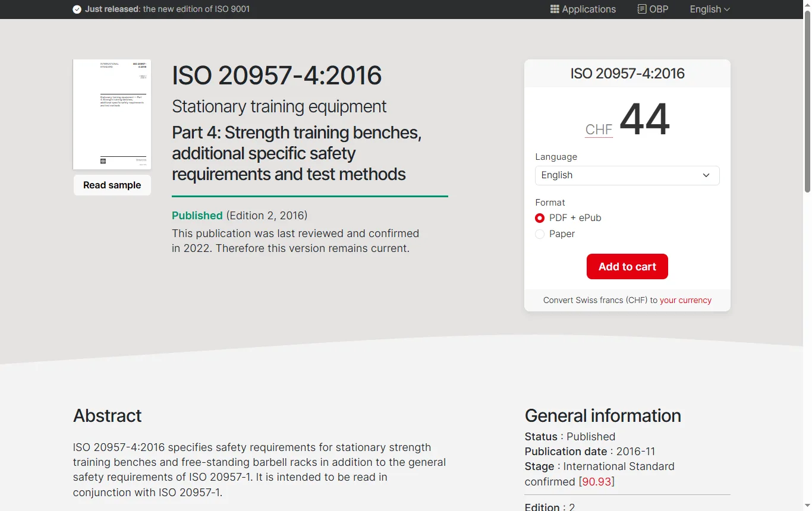The height and width of the screenshot is (511, 812).
Task: Open the OBP menu item
Action: (x=653, y=10)
